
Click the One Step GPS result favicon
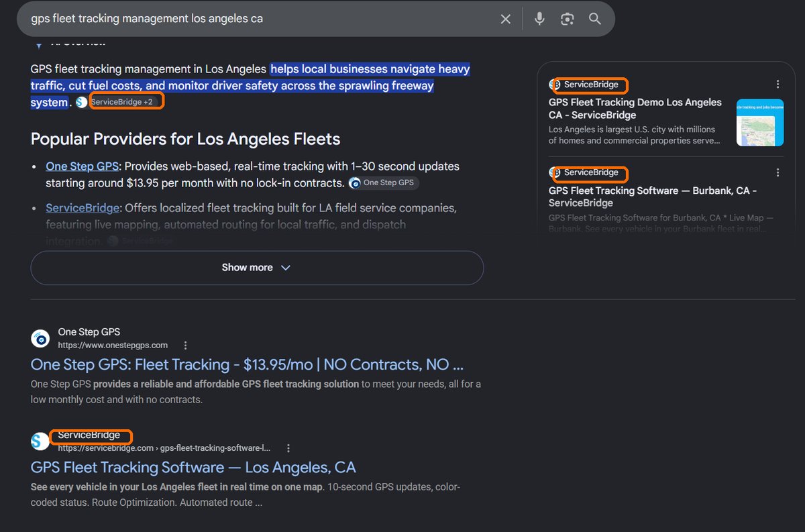tap(40, 339)
